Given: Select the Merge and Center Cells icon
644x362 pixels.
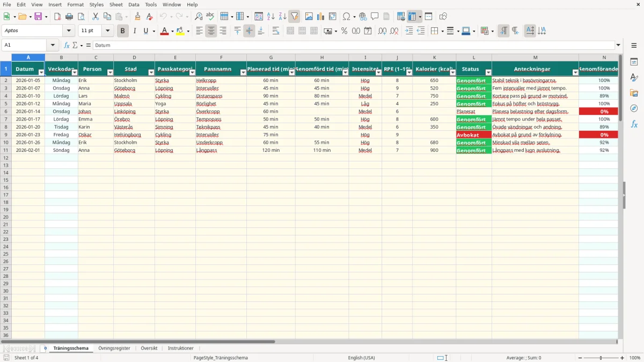Looking at the screenshot, I should click(290, 31).
